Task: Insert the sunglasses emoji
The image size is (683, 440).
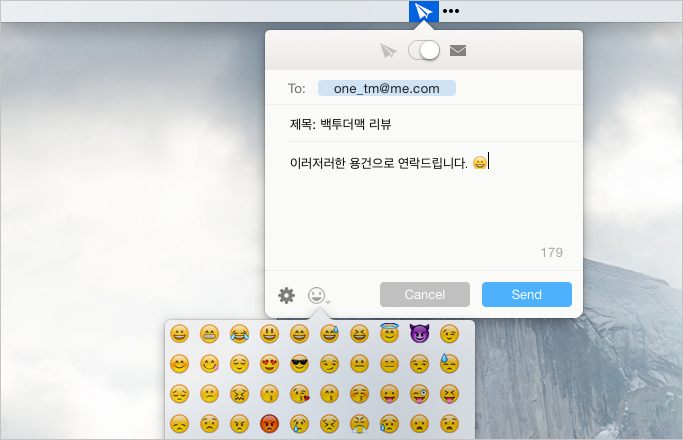Action: (299, 364)
